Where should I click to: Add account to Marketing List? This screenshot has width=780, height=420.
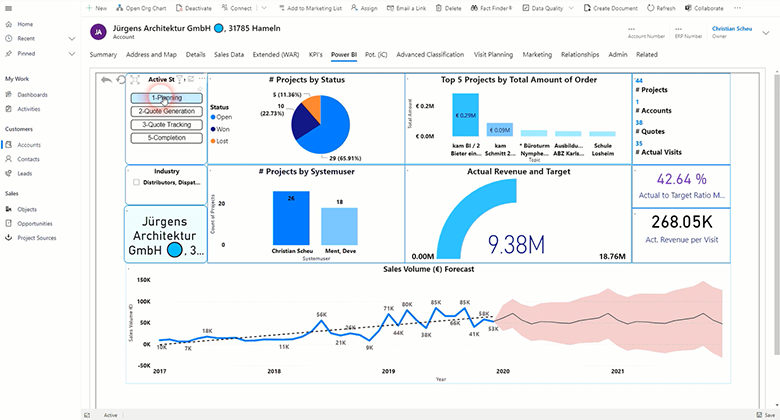[310, 8]
